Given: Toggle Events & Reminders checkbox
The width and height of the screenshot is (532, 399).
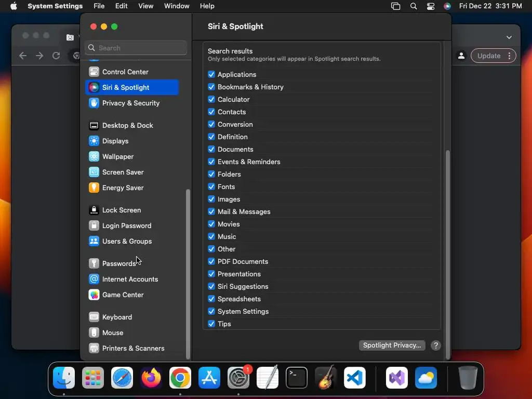Looking at the screenshot, I should point(211,162).
